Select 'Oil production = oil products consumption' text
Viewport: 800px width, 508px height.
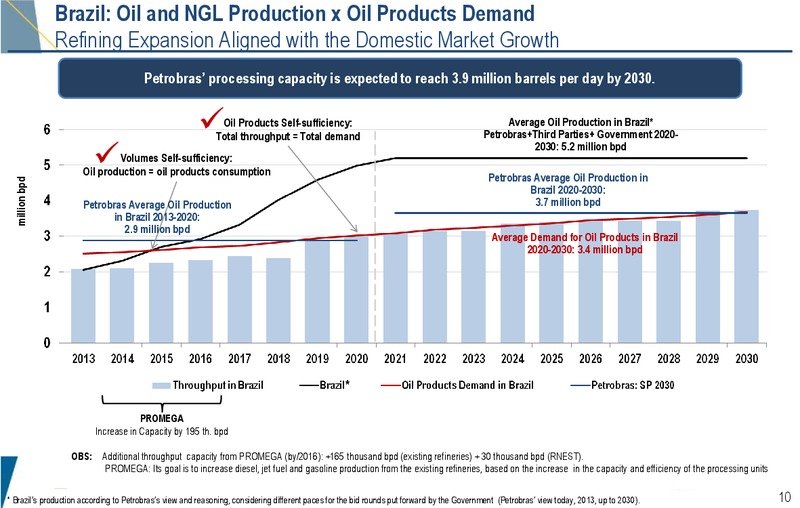click(177, 171)
